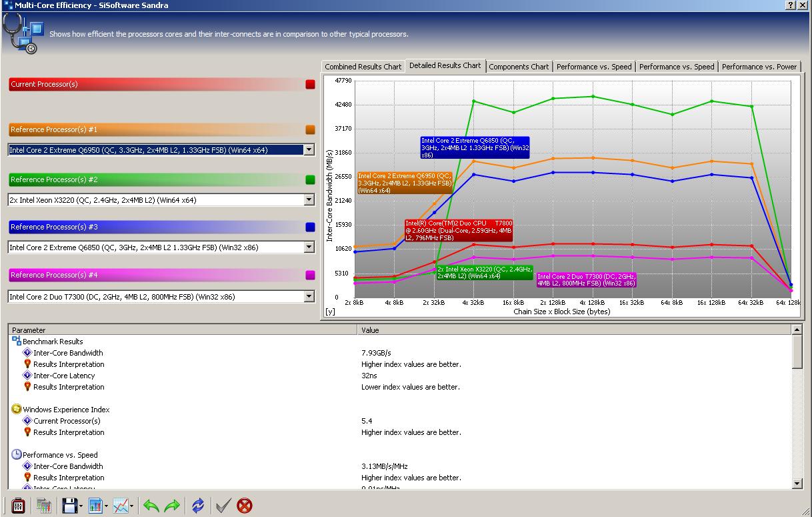Open the Reference Processor #2 Xeon X3220 dropdown arrow

pos(309,199)
